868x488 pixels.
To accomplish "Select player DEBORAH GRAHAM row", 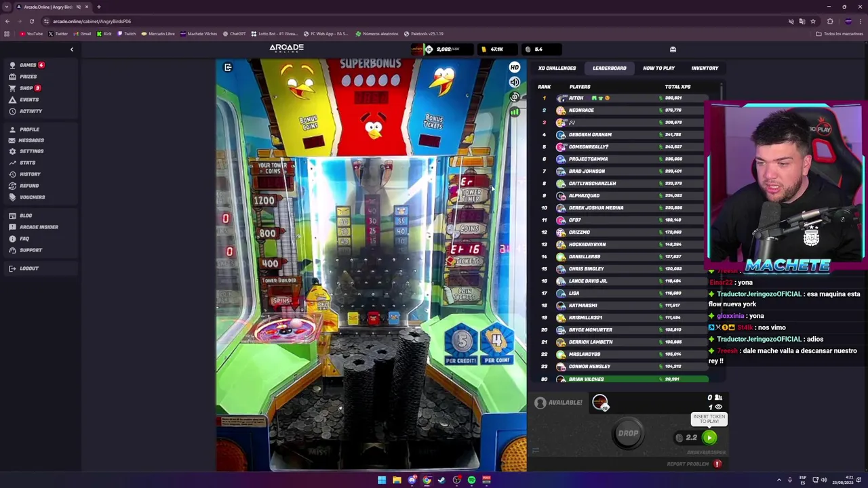I will coord(623,134).
